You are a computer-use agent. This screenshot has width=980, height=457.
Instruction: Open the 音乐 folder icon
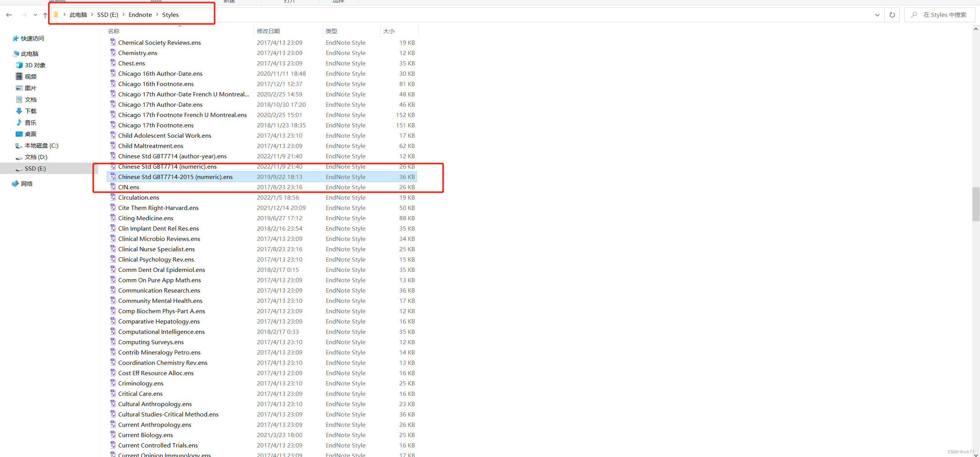click(x=19, y=123)
